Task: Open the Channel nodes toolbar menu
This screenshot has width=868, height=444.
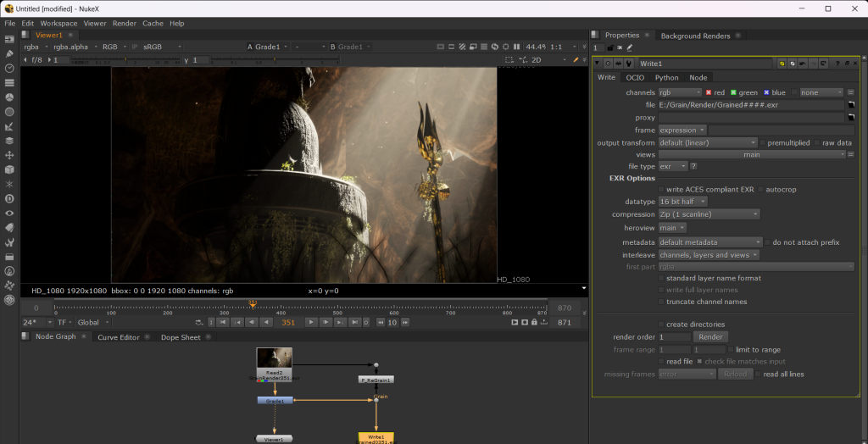Action: click(x=8, y=82)
